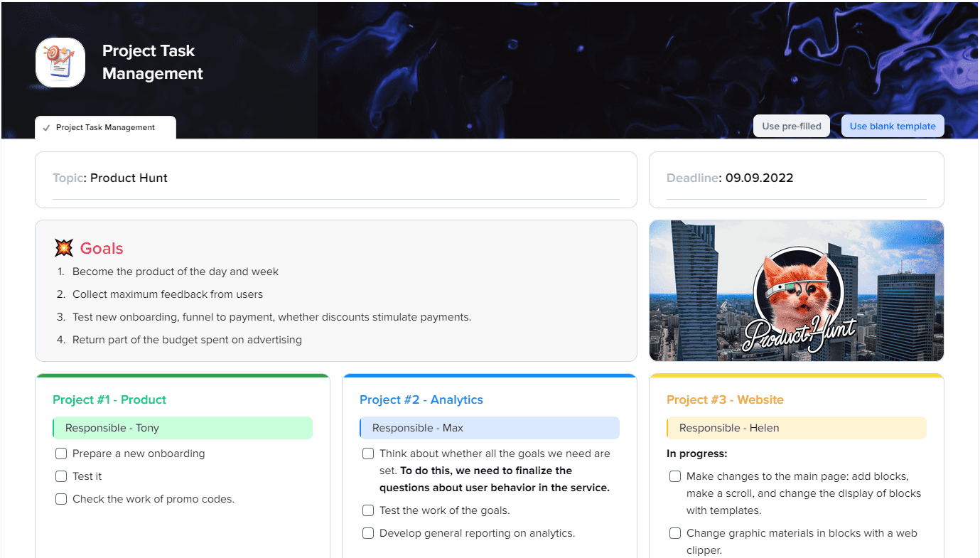Click the 'Project #1 - Product' heading

109,399
